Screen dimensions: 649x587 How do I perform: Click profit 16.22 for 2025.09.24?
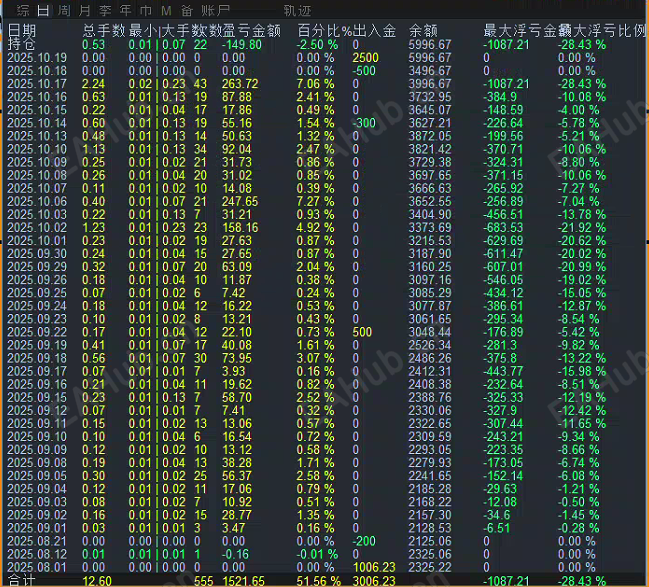[x=237, y=306]
